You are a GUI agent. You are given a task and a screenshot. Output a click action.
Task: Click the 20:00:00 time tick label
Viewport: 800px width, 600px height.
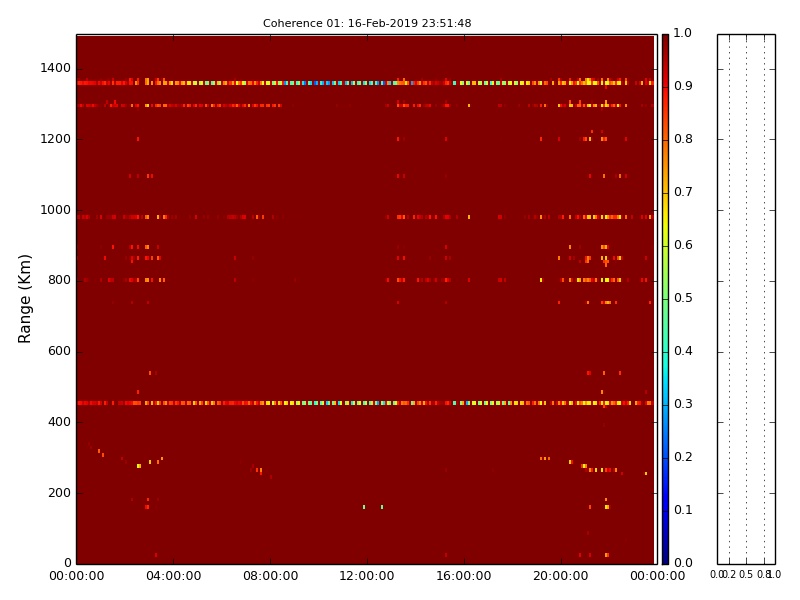pyautogui.click(x=561, y=577)
